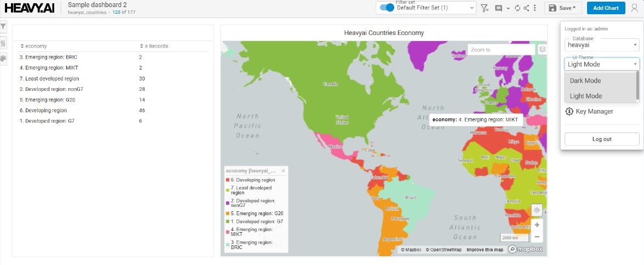Click the share dashboard icon

526,8
